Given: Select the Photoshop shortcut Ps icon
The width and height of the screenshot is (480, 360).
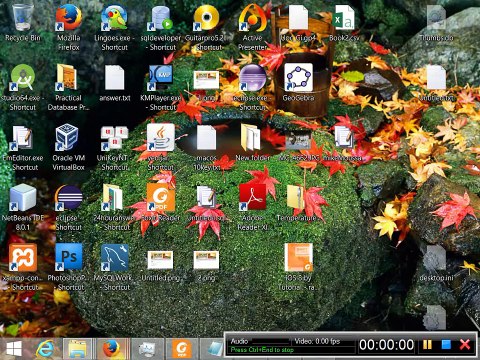Looking at the screenshot, I should 68,257.
